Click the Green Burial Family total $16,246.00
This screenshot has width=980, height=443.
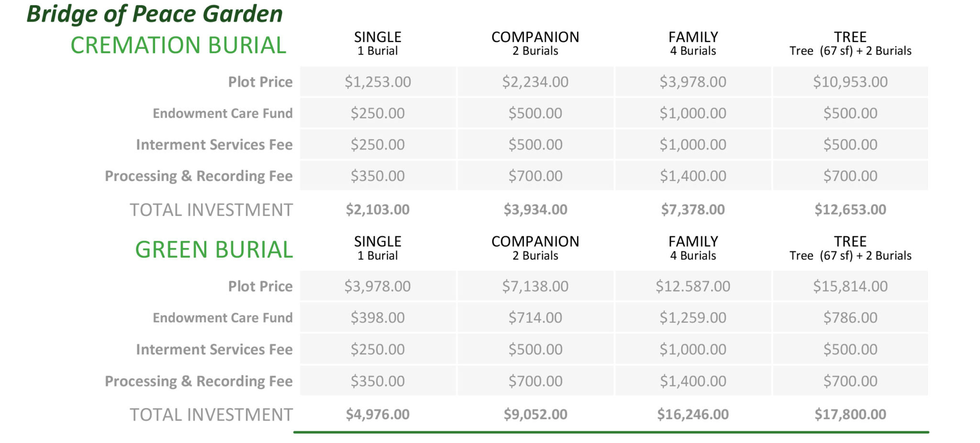[692, 414]
